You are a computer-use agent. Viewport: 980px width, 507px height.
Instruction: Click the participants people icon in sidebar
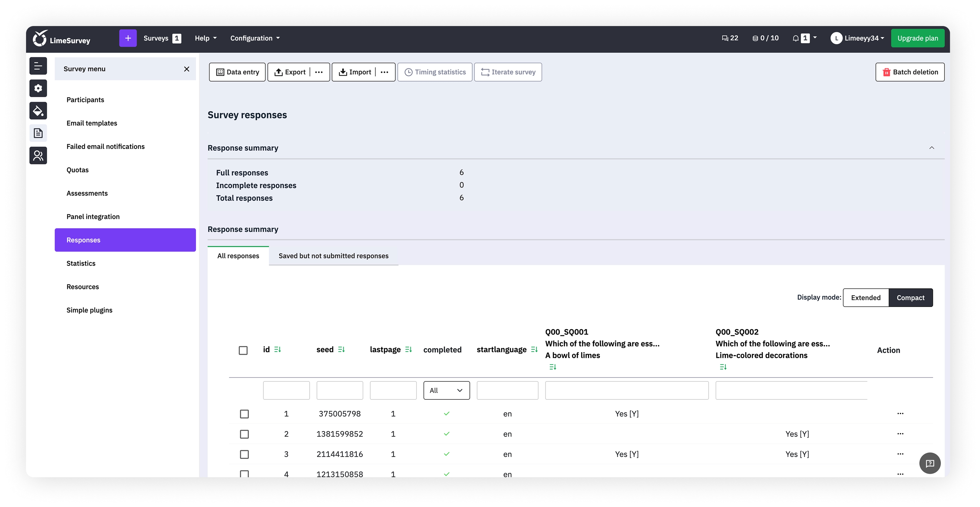(x=38, y=156)
